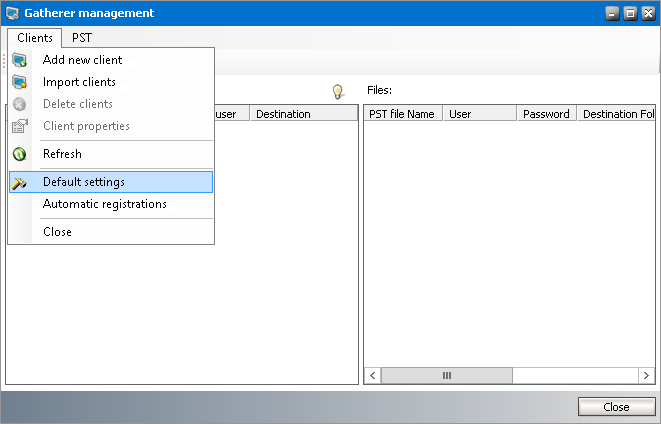The height and width of the screenshot is (424, 661).
Task: Click the Default settings hammer icon
Action: tap(20, 182)
